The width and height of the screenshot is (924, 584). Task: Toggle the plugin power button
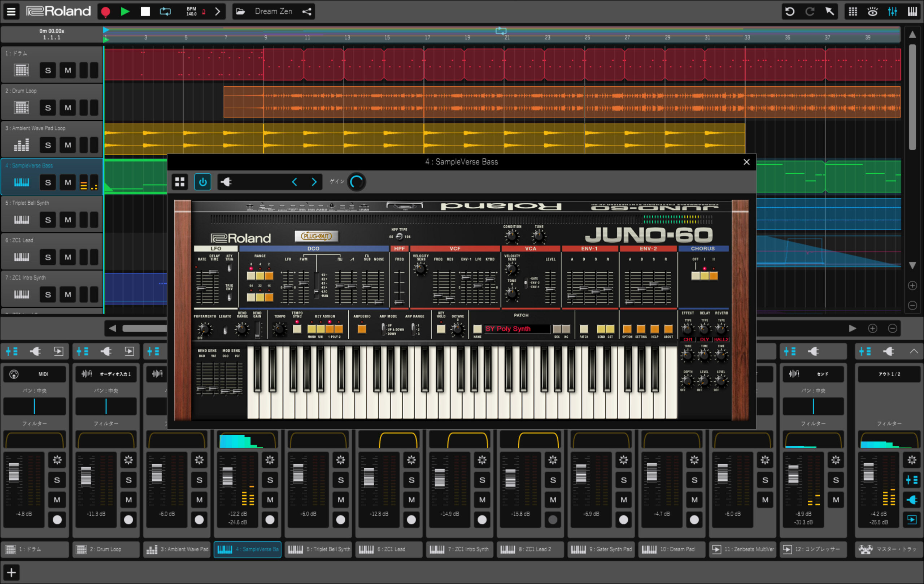coord(203,182)
